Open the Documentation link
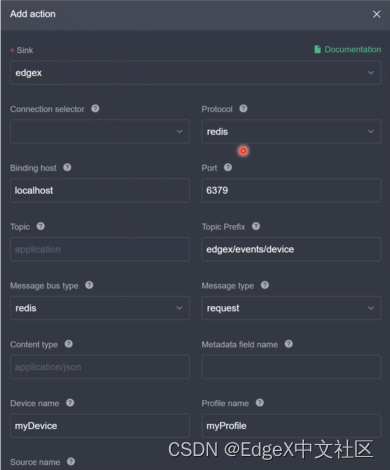 pos(348,49)
